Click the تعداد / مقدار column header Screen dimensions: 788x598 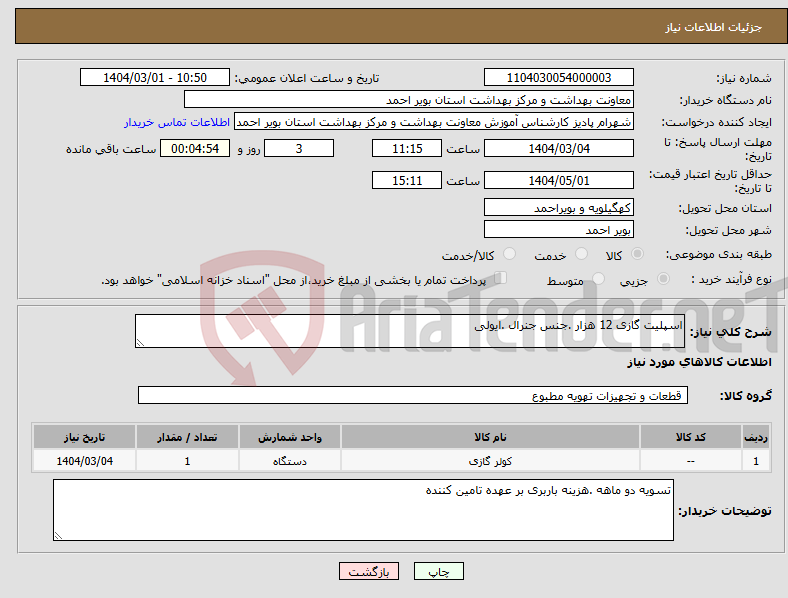coord(187,437)
